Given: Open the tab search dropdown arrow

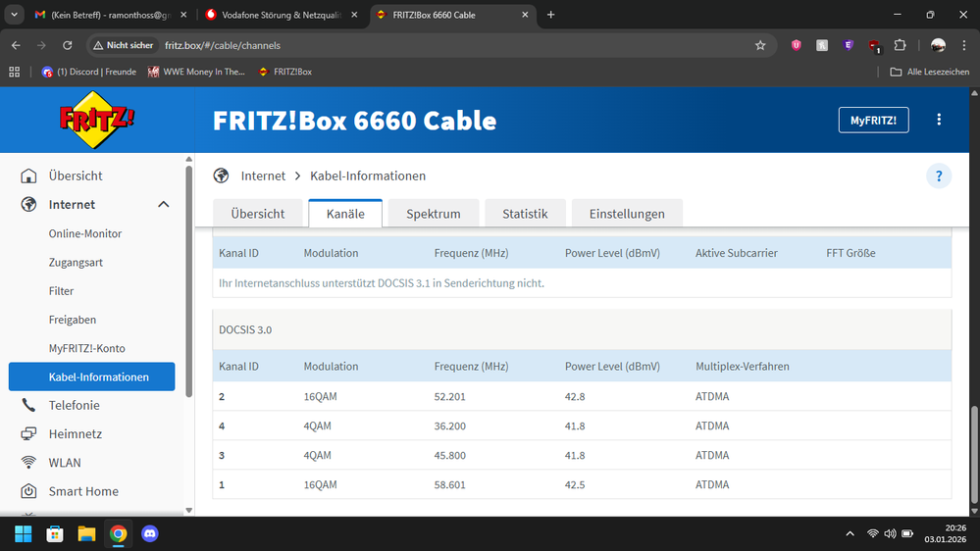Looking at the screenshot, I should click(x=14, y=15).
